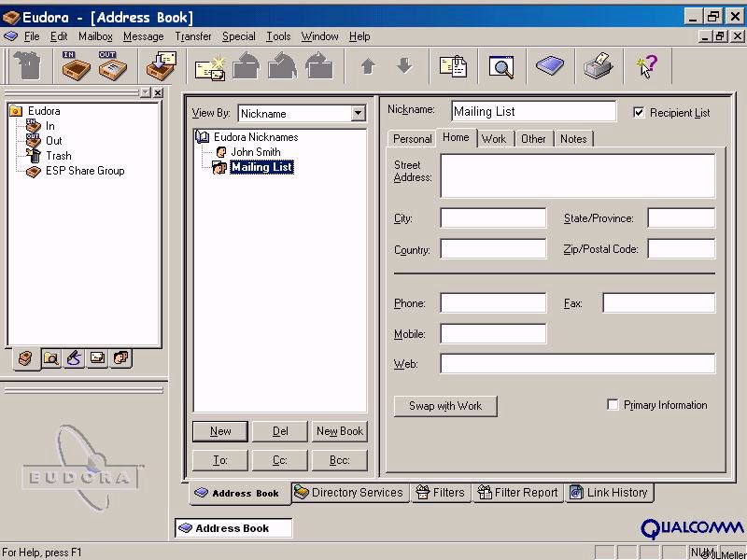Click the Address Book window button in the bottom bar
Viewport: 747px width, 560px height.
tap(233, 528)
